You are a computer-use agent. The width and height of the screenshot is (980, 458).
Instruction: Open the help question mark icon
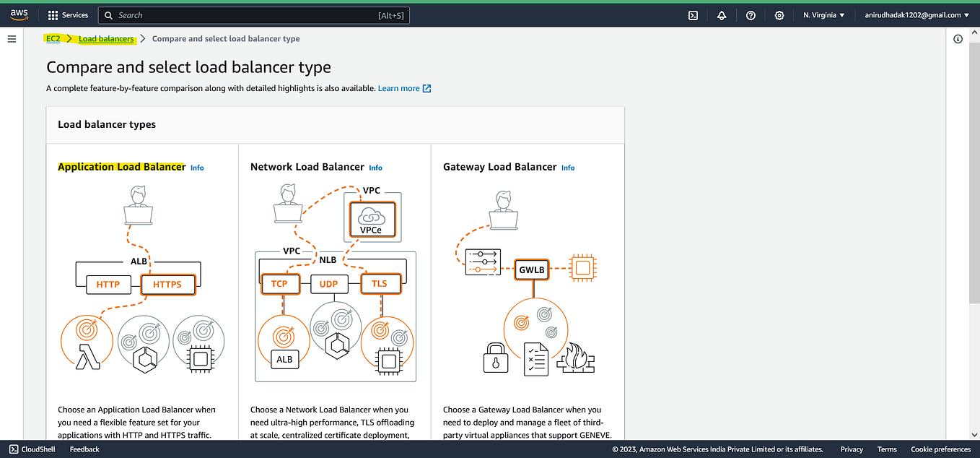click(x=751, y=14)
